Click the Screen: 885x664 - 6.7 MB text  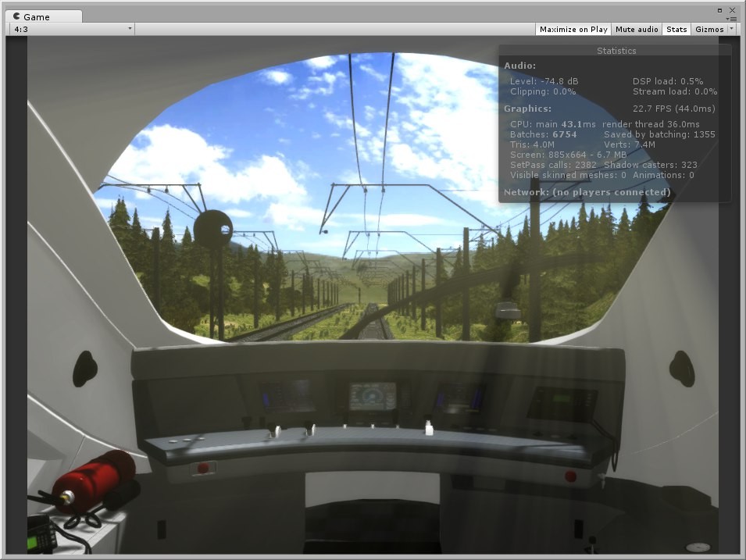pyautogui.click(x=568, y=155)
